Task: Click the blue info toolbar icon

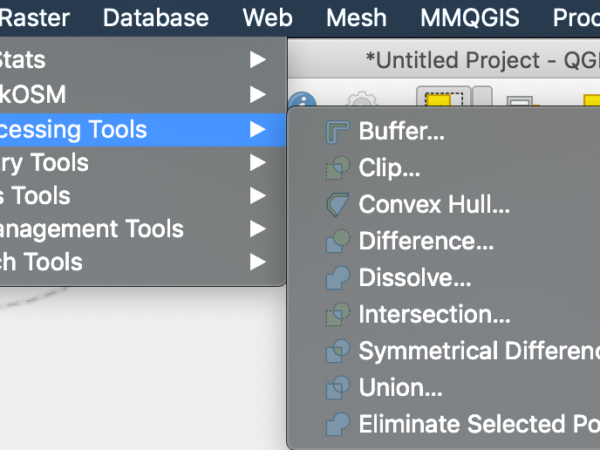Action: point(302,100)
